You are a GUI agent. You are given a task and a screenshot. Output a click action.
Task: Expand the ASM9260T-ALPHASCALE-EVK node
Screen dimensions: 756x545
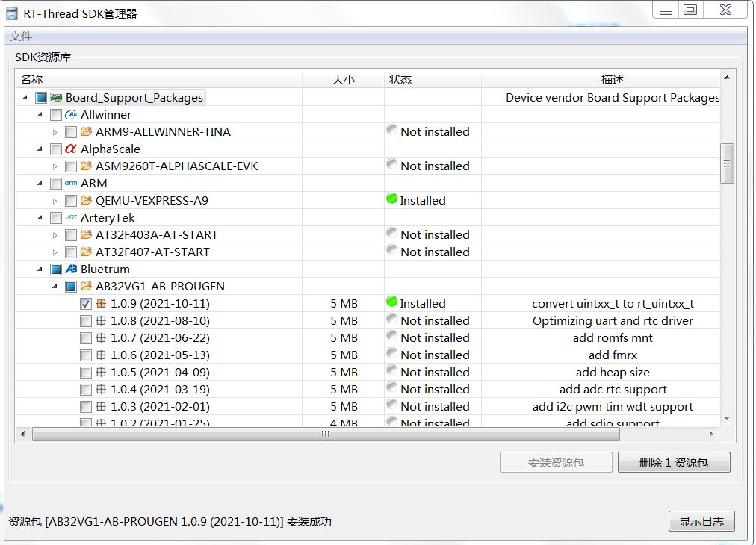click(x=55, y=166)
